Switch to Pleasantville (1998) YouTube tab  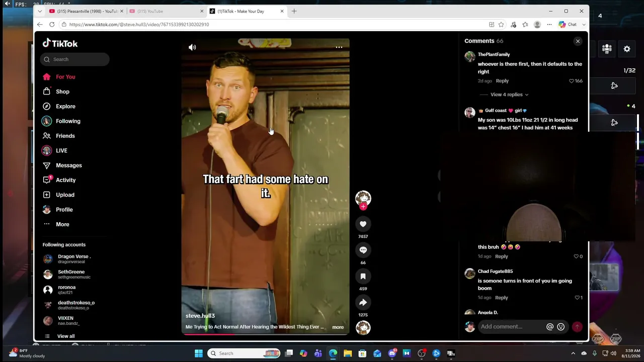(86, 11)
